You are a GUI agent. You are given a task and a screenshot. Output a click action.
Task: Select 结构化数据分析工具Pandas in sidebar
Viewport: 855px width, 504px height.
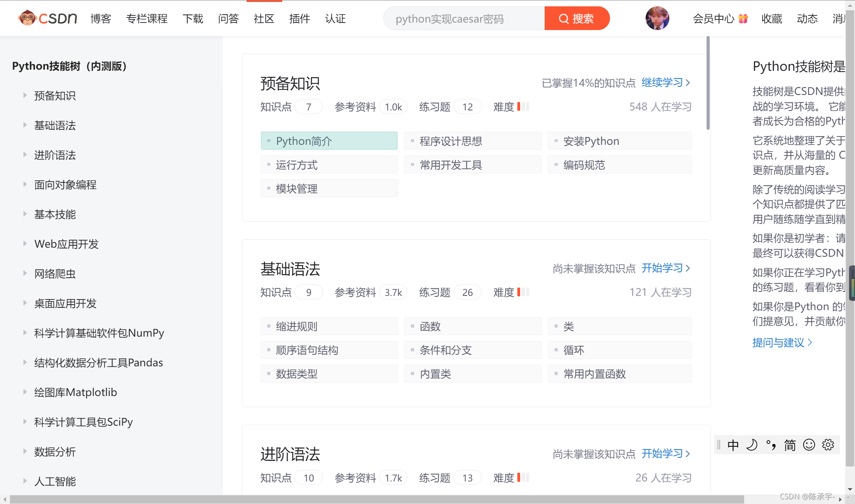99,363
